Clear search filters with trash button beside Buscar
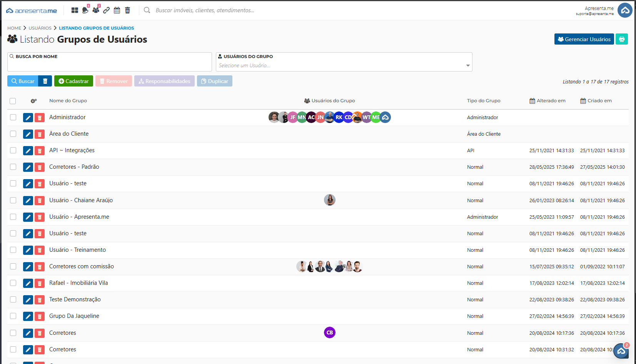This screenshot has width=636, height=364. point(45,81)
